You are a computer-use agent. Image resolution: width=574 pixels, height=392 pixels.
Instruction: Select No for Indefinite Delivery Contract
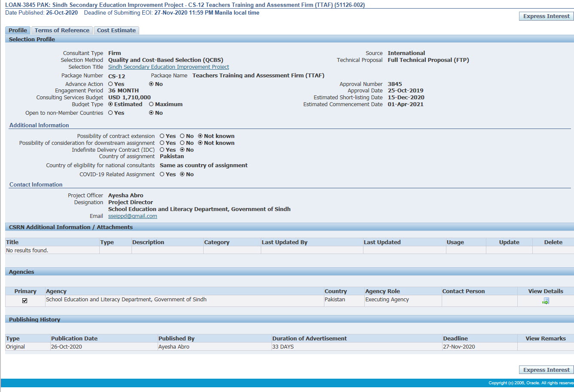pos(182,150)
